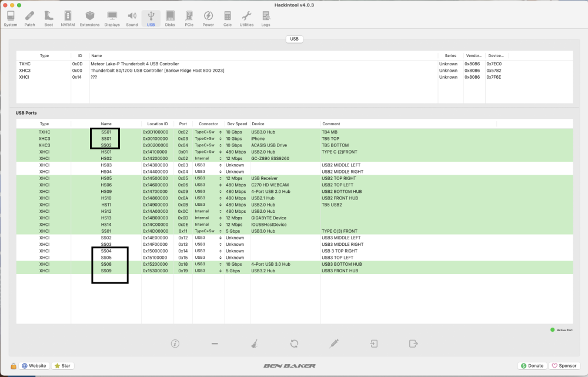Click the USB2 FRONT HUB comment
The height and width of the screenshot is (377, 588).
pyautogui.click(x=340, y=198)
